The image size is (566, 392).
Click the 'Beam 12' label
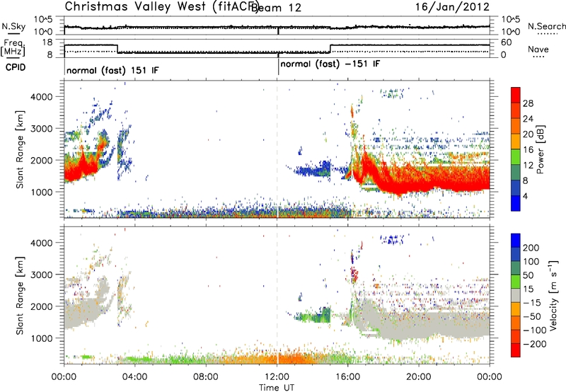pyautogui.click(x=276, y=8)
